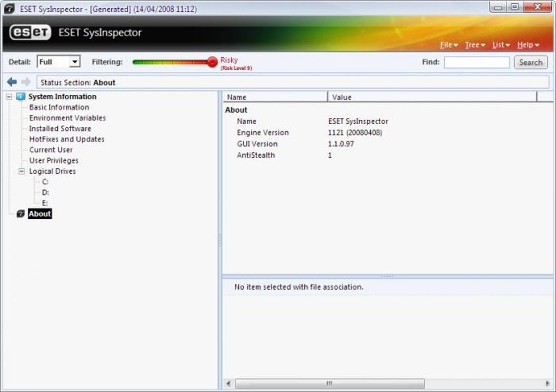This screenshot has width=556, height=392.
Task: Select Environment Variables in tree
Action: (68, 118)
